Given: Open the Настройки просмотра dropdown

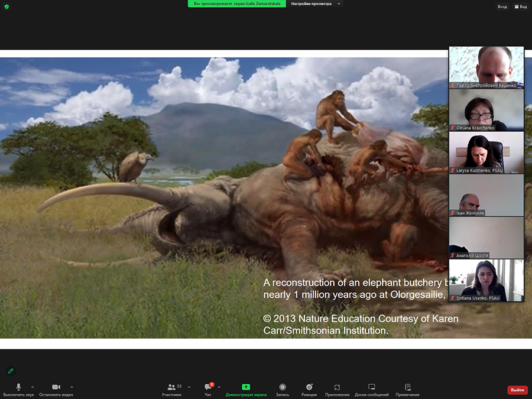Looking at the screenshot, I should pyautogui.click(x=315, y=4).
